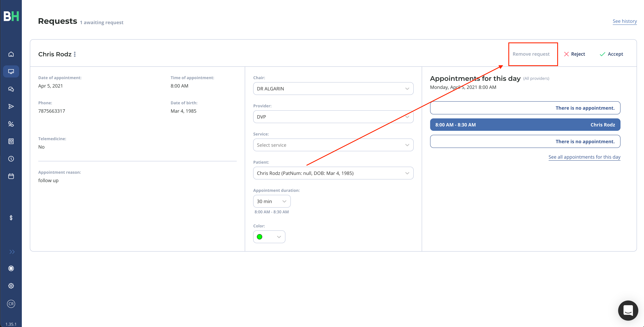Viewport: 644px width, 327px height.
Task: Expand the sidebar with double chevron
Action: point(12,252)
